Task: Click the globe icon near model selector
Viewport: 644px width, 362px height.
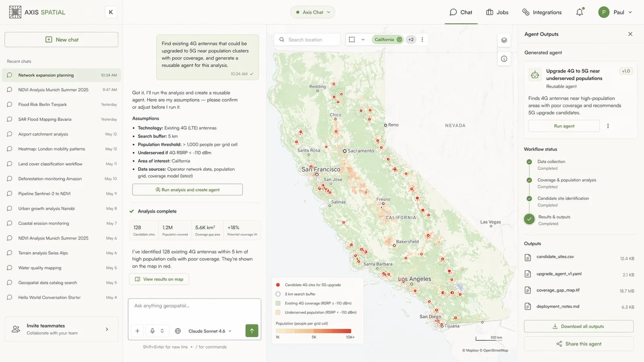Action: 178,331
